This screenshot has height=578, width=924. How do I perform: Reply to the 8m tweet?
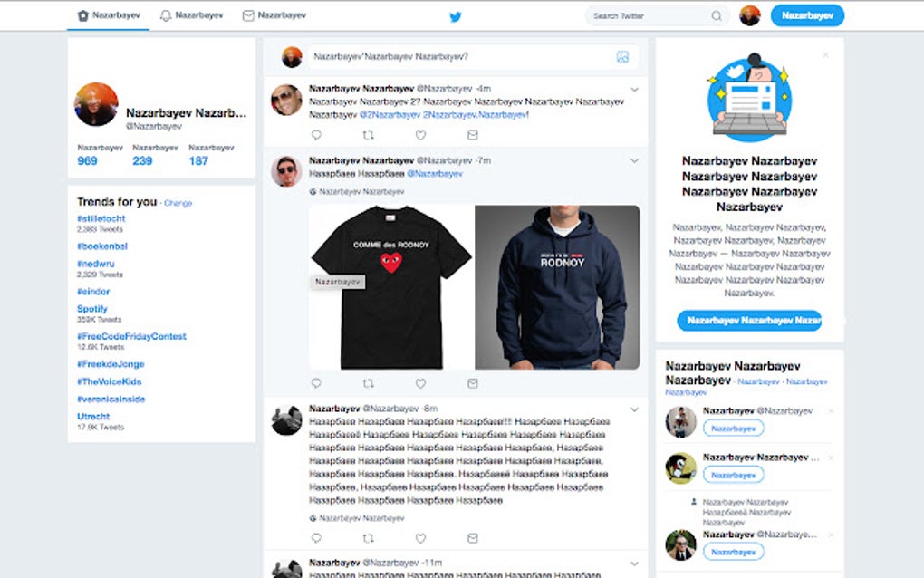[x=316, y=538]
